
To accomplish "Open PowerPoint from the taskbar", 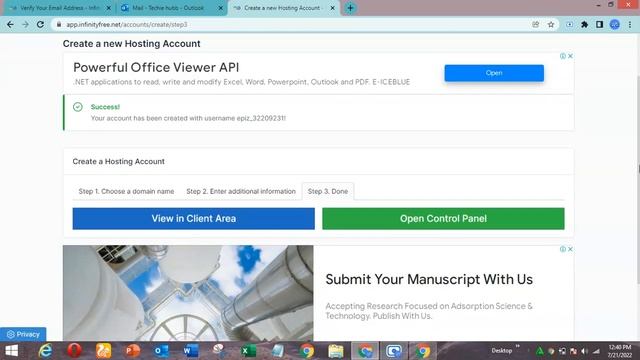I will coord(132,351).
